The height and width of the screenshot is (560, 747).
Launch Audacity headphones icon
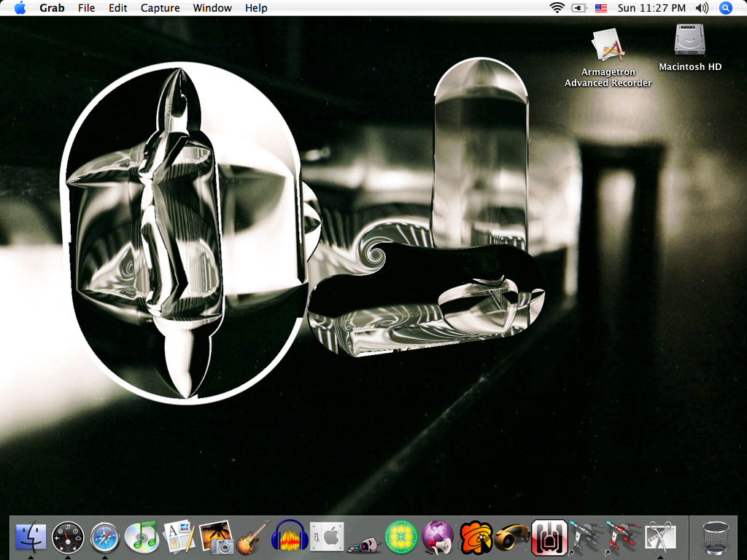(289, 538)
